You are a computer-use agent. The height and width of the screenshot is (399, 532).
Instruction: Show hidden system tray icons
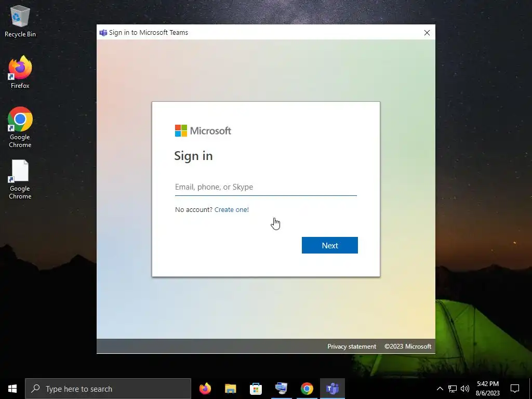click(440, 389)
